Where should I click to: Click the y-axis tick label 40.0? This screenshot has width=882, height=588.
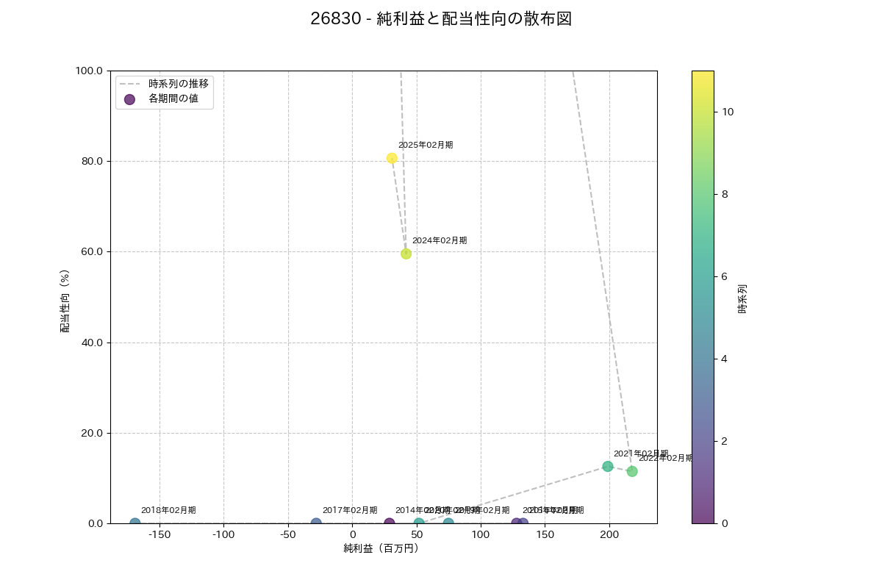[93, 343]
